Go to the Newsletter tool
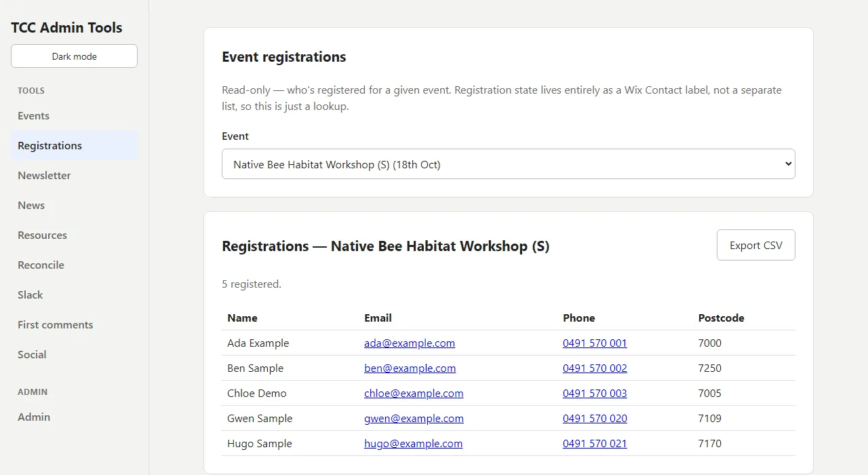The height and width of the screenshot is (475, 868). point(74,176)
